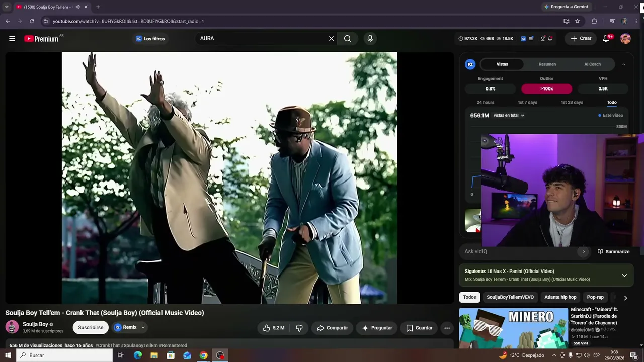View site information icon in address bar

46,21
